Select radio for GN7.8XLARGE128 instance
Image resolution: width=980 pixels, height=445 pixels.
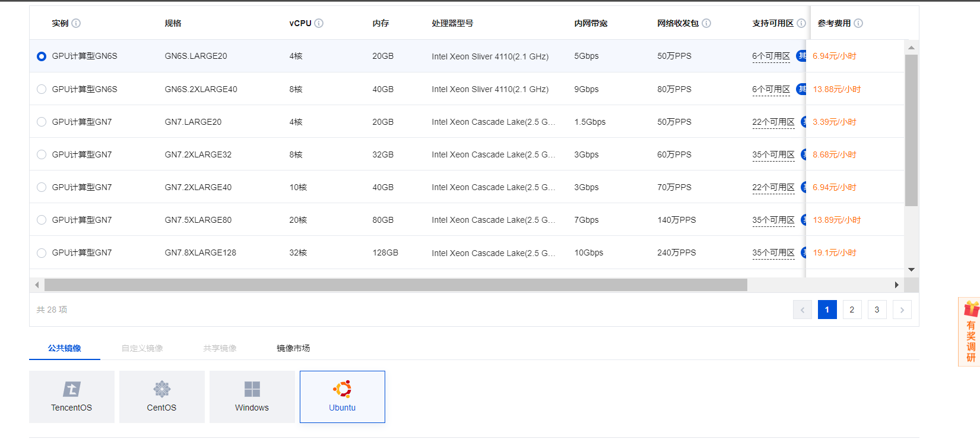42,253
